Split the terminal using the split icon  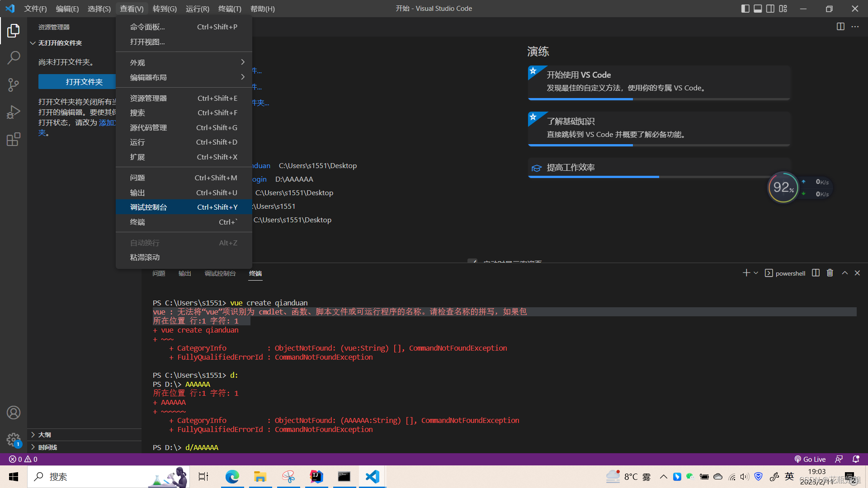(815, 273)
